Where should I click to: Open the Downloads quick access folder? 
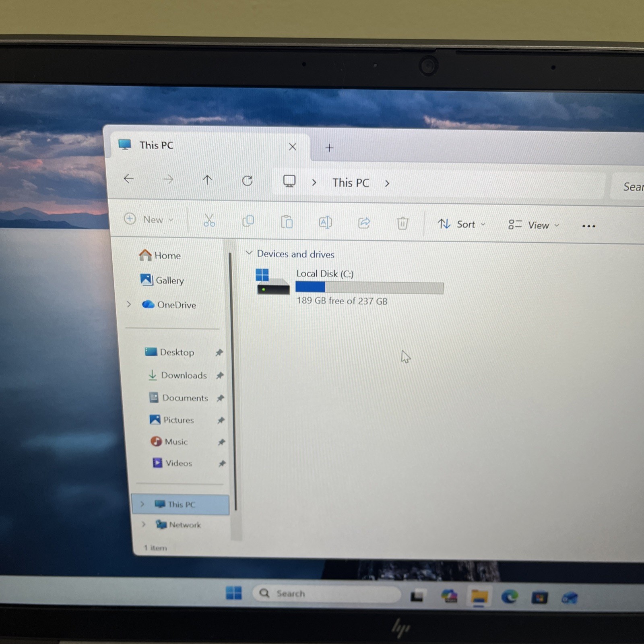click(178, 375)
